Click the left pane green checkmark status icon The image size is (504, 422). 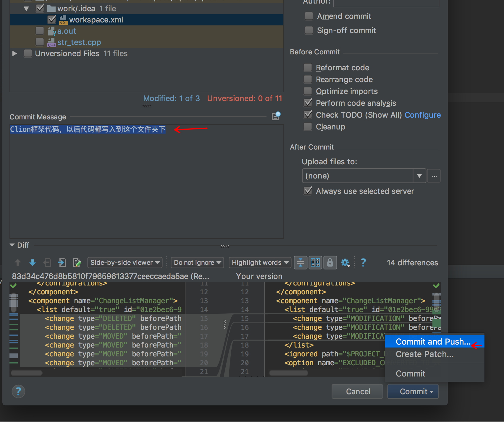[13, 286]
